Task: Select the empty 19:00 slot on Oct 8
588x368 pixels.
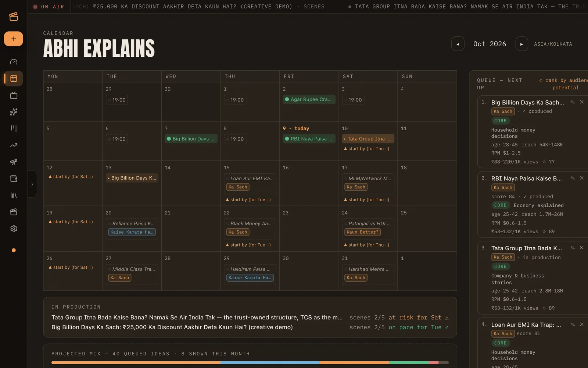Action: (235, 139)
